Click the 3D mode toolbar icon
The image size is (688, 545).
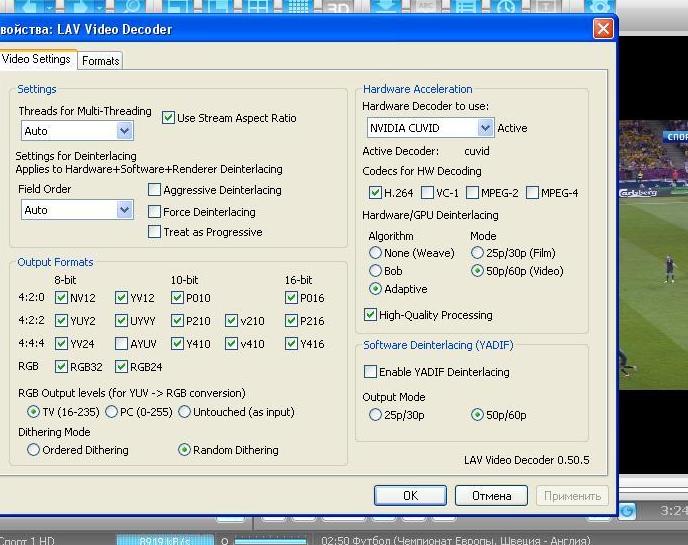pyautogui.click(x=338, y=6)
